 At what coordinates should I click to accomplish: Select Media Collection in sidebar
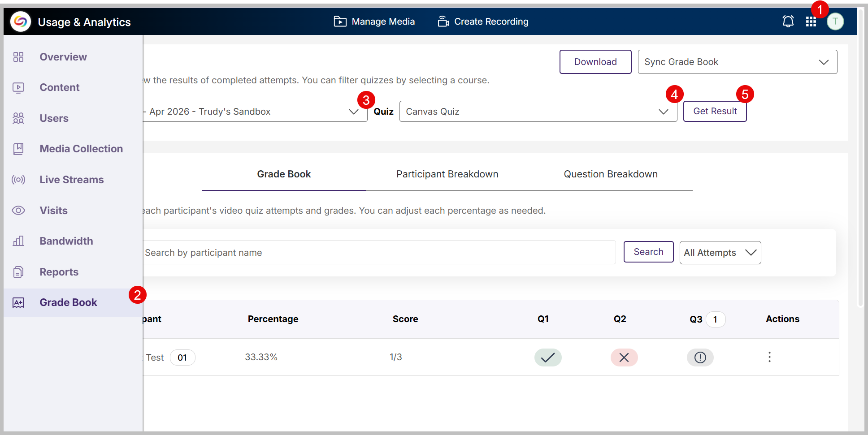(81, 149)
